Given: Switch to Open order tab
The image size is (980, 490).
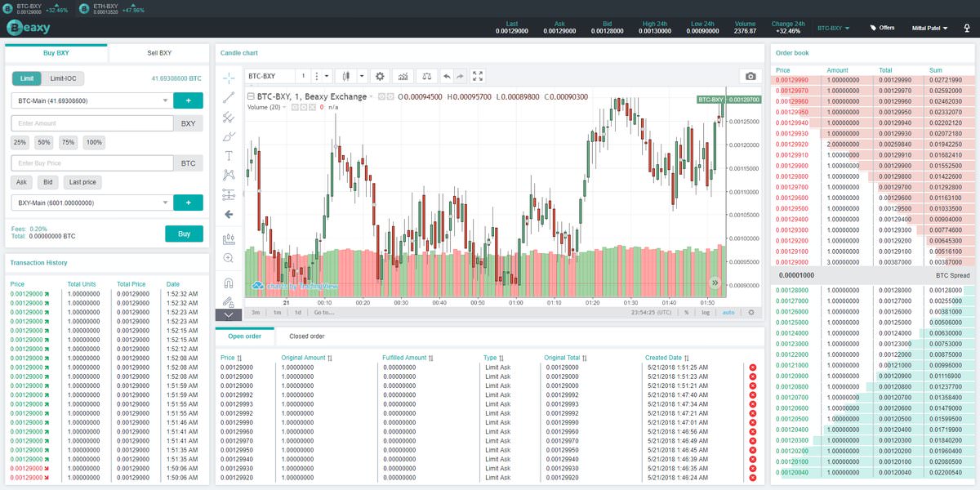Looking at the screenshot, I should coord(244,336).
